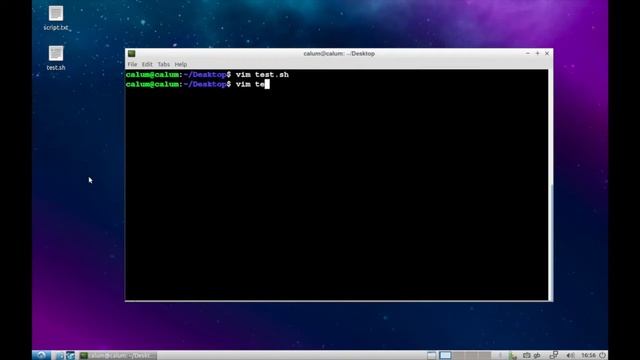Click the clock showing 16:56
Image resolution: width=640 pixels, height=360 pixels.
(588, 356)
